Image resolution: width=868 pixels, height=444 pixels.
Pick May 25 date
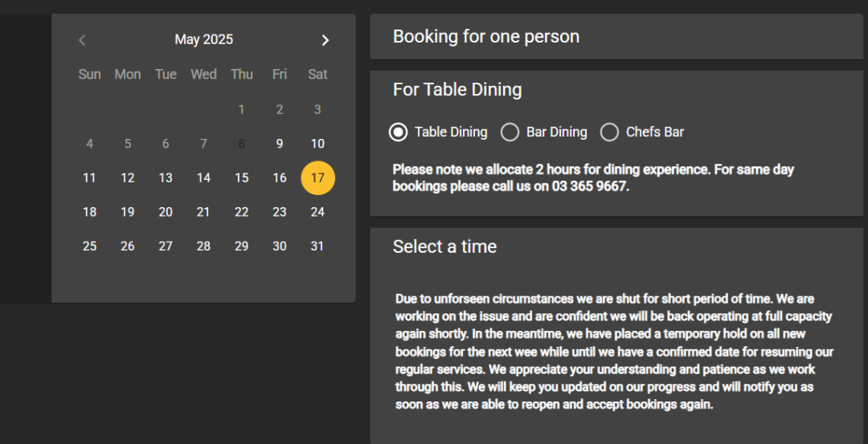(x=89, y=246)
